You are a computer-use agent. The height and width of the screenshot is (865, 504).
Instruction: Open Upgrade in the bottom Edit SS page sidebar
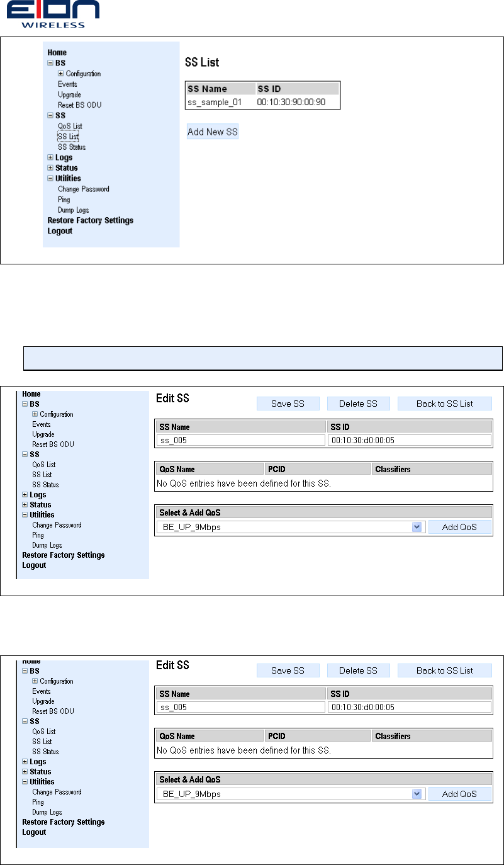43,701
